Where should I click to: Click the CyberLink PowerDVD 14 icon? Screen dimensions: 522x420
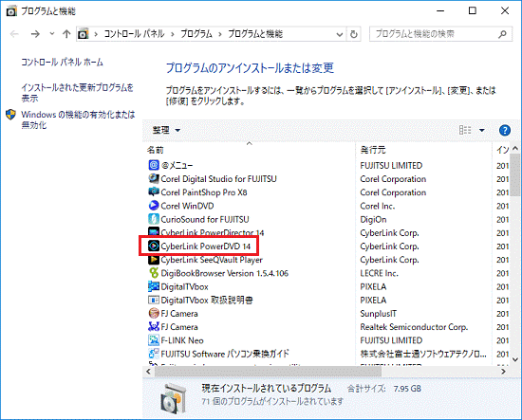tap(154, 247)
